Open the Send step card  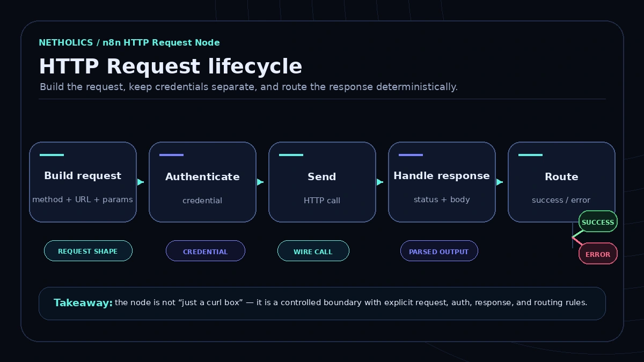[322, 182]
